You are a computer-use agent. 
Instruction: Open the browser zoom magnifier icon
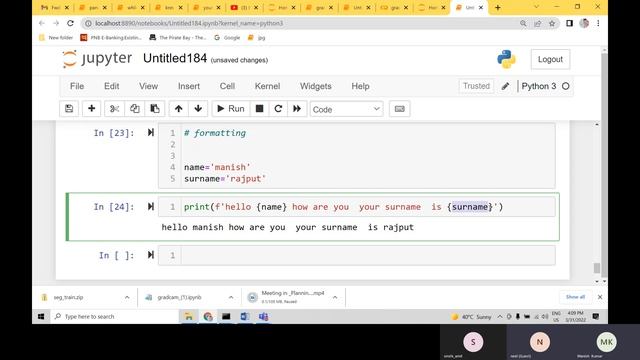point(523,23)
